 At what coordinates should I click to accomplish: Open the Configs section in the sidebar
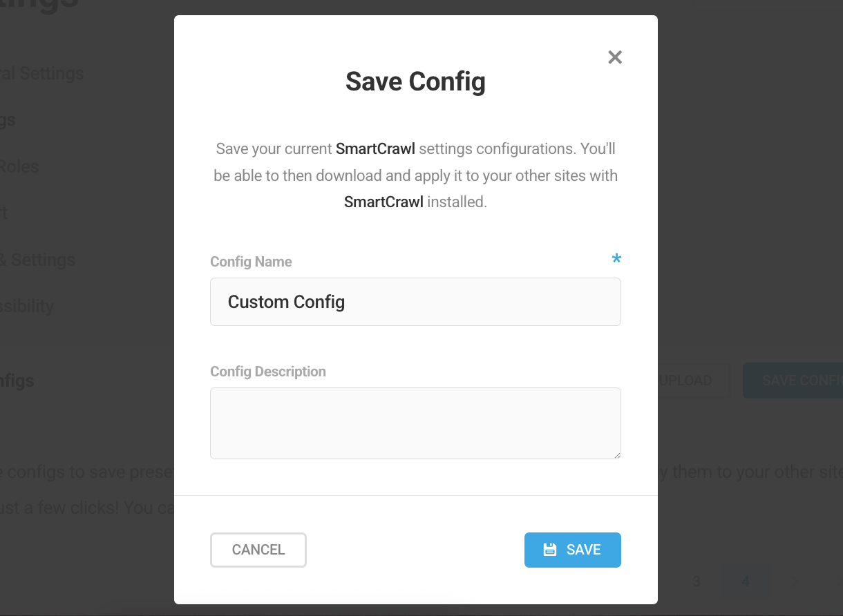click(17, 381)
